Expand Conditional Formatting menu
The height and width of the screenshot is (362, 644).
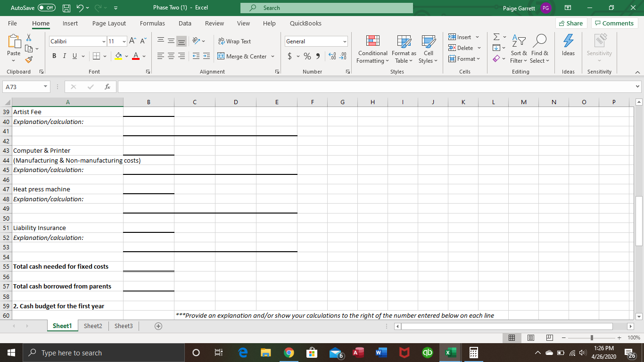pos(372,49)
